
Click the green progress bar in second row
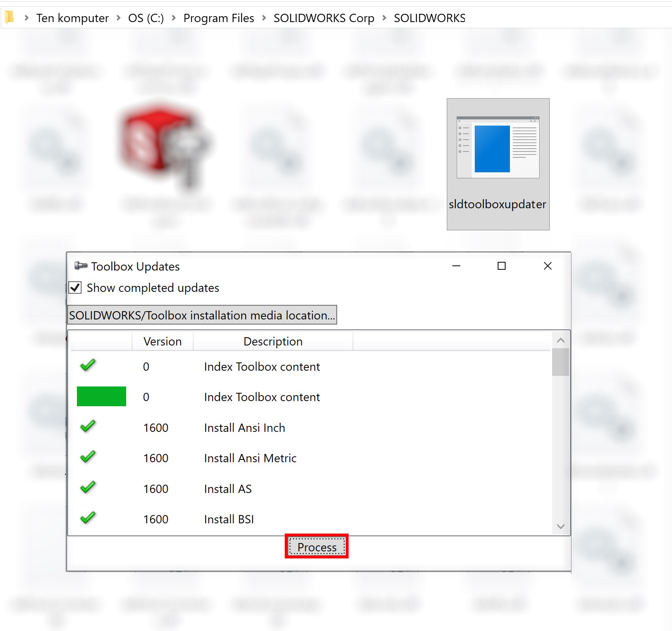point(101,396)
